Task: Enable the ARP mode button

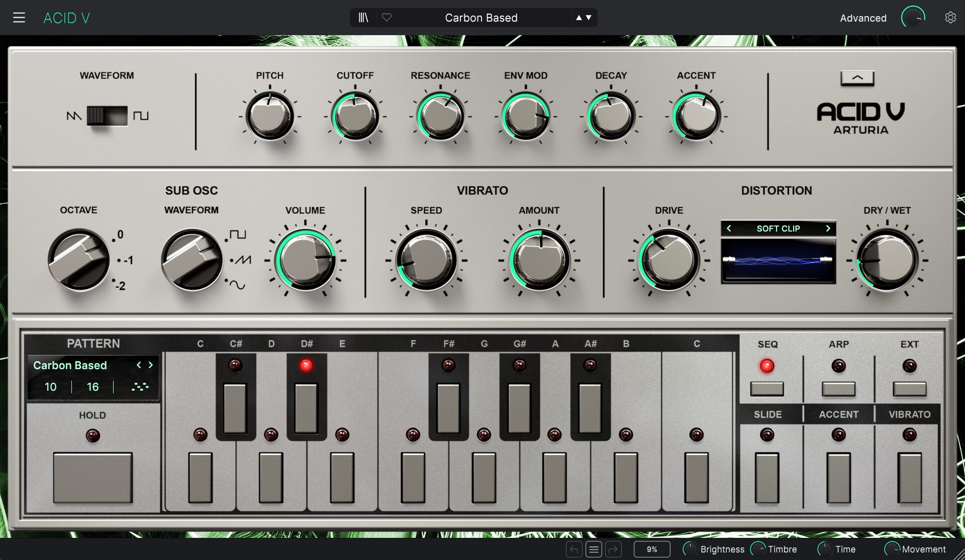Action: point(838,389)
